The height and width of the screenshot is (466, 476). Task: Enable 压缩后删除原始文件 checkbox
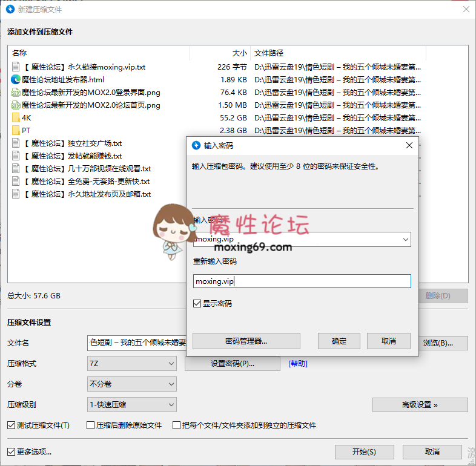90,425
